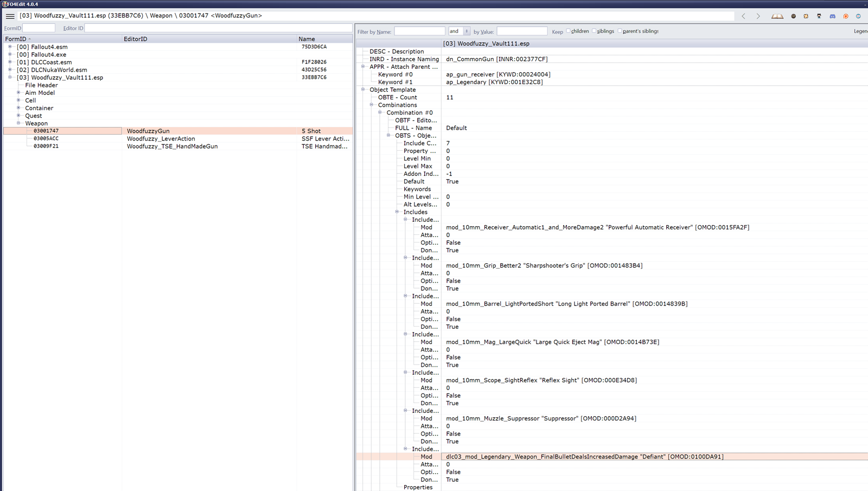Open the hamburger main menu
Image resolution: width=868 pixels, height=491 pixels.
[x=10, y=16]
